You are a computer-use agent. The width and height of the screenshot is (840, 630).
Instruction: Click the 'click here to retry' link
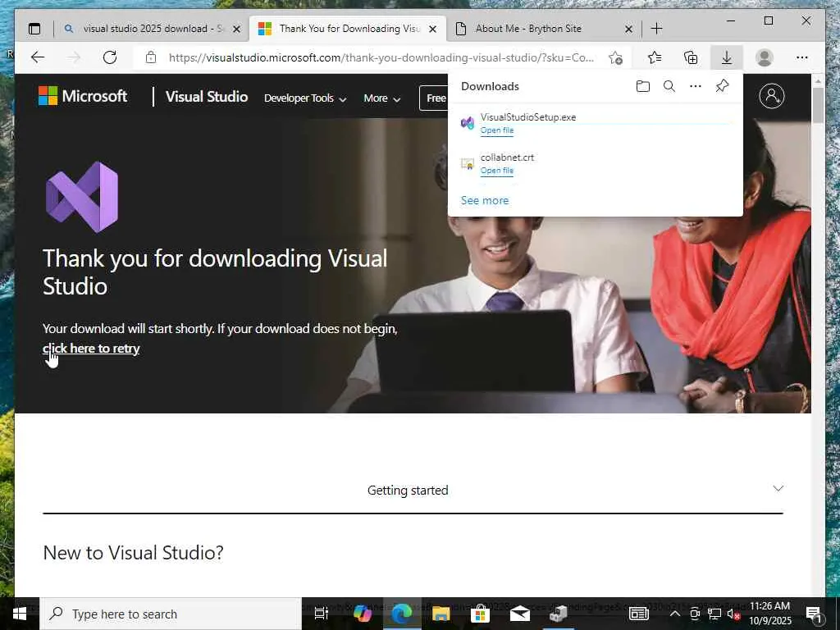pos(91,348)
